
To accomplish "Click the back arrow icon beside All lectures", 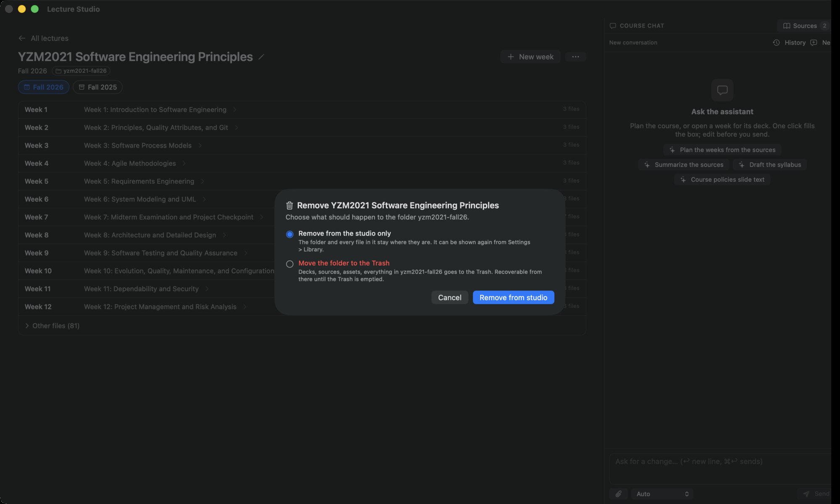I will point(22,38).
